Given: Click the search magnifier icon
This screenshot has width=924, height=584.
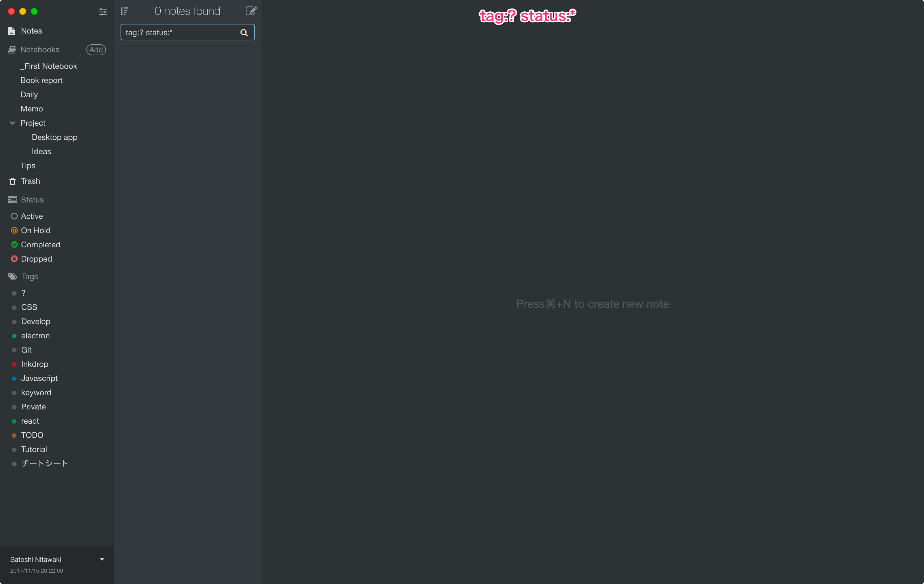Looking at the screenshot, I should 244,33.
